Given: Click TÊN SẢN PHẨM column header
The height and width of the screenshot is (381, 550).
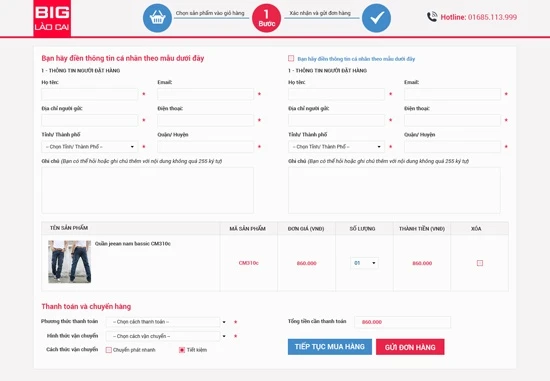Looking at the screenshot, I should click(69, 228).
